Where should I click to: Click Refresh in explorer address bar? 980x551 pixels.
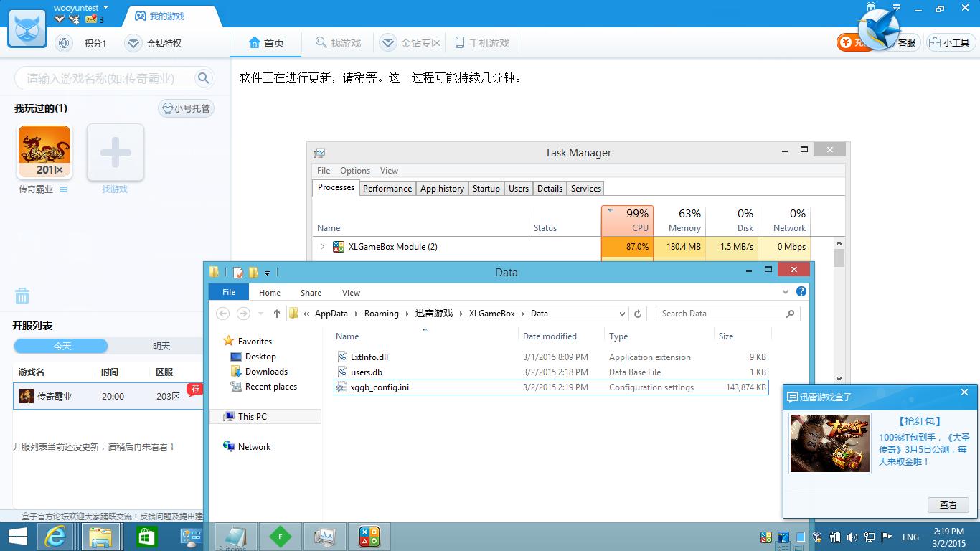638,314
